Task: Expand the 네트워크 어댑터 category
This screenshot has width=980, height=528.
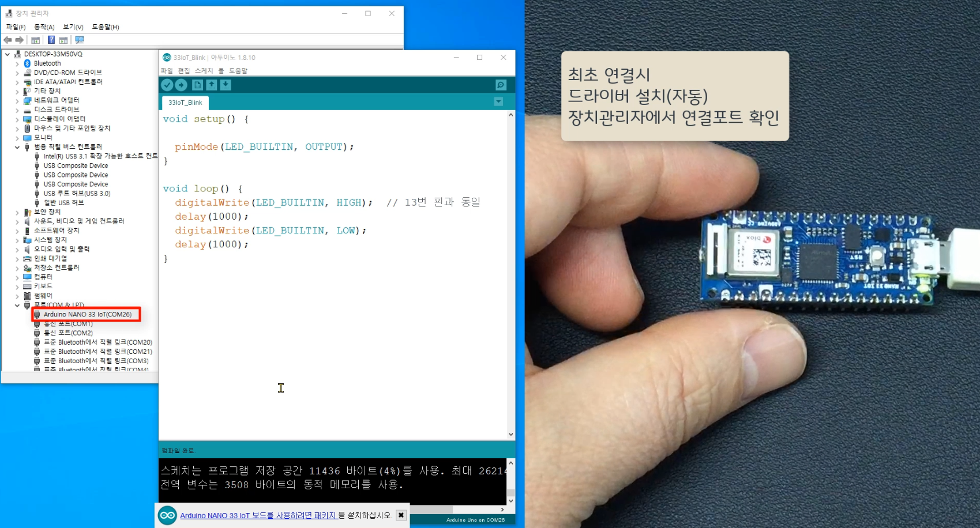Action: tap(17, 100)
